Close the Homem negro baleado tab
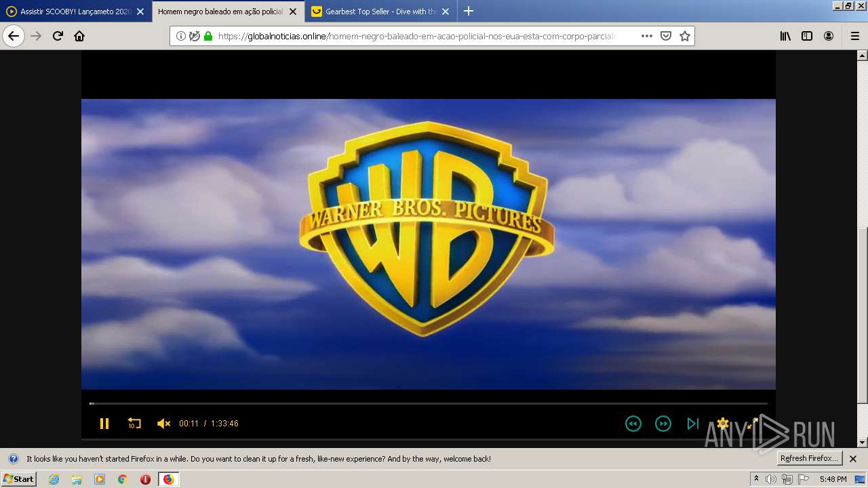 [x=293, y=12]
